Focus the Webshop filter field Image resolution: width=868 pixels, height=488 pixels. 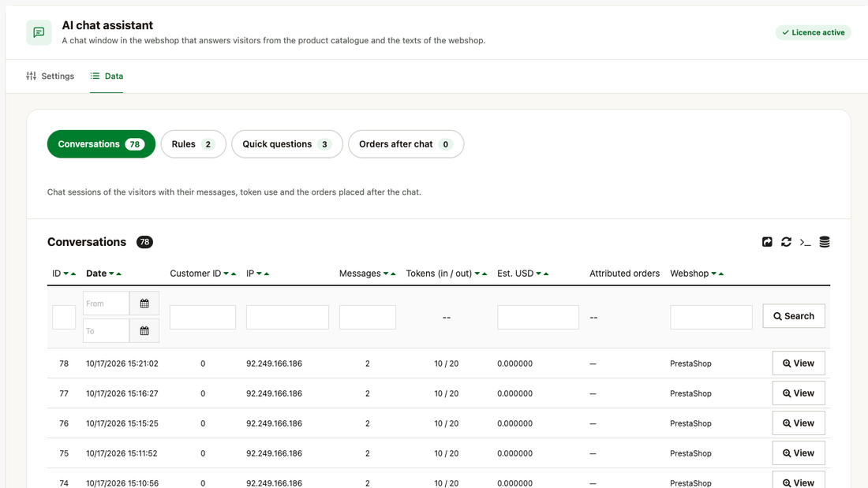[711, 317]
